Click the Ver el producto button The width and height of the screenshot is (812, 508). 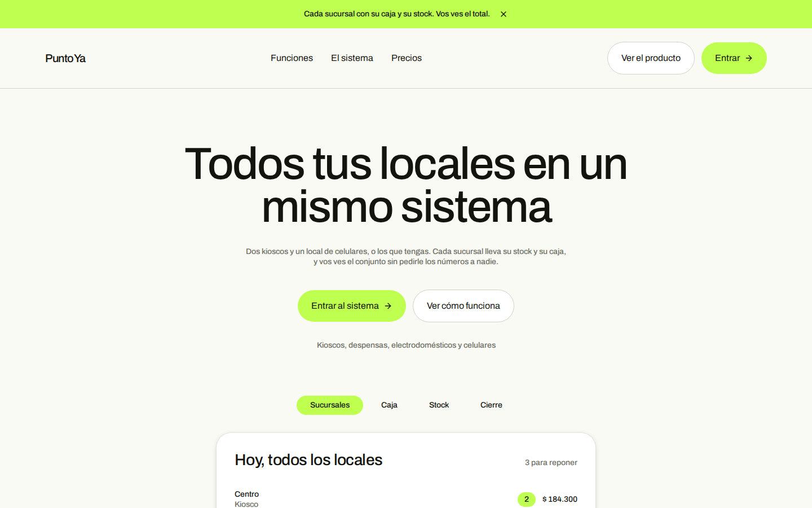coord(651,58)
